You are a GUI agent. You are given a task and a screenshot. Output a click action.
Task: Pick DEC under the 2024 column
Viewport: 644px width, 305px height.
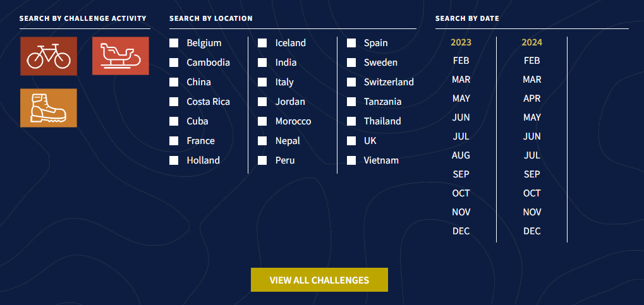click(532, 231)
